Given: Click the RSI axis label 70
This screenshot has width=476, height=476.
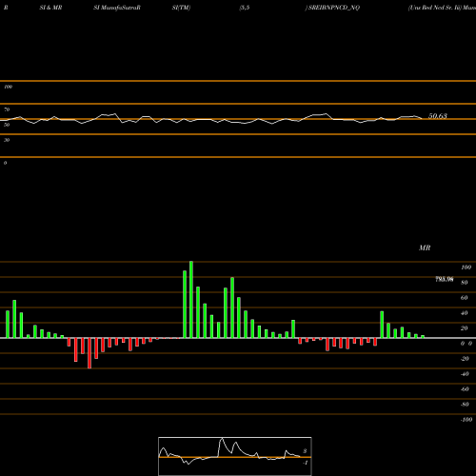Looking at the screenshot, I should coord(7,109).
